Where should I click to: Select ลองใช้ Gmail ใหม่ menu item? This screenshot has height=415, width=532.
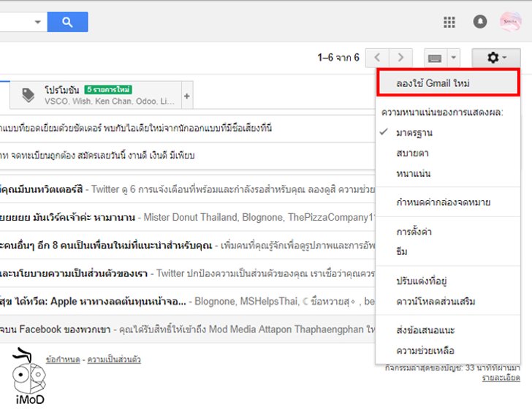448,83
